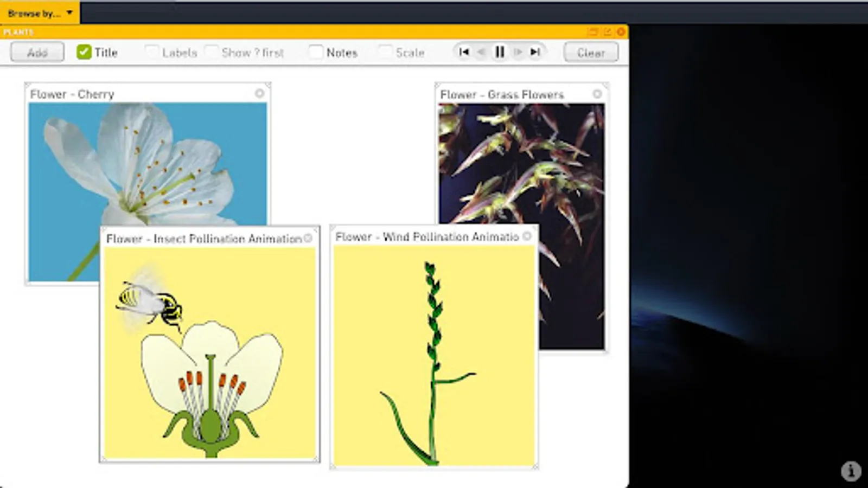
Task: Open the Browse by... dropdown
Action: [x=40, y=12]
